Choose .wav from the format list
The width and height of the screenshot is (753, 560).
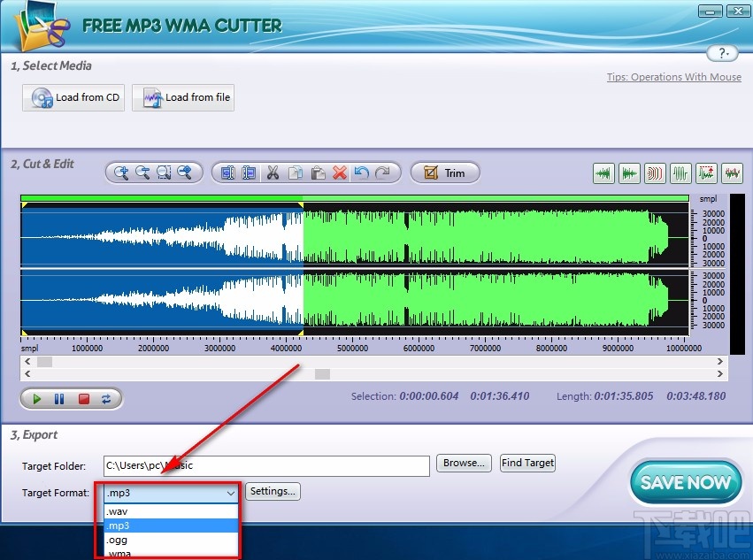click(172, 511)
